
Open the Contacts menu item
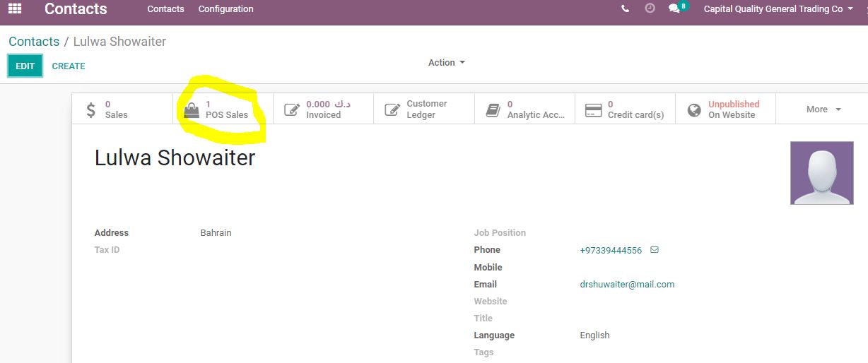[165, 9]
